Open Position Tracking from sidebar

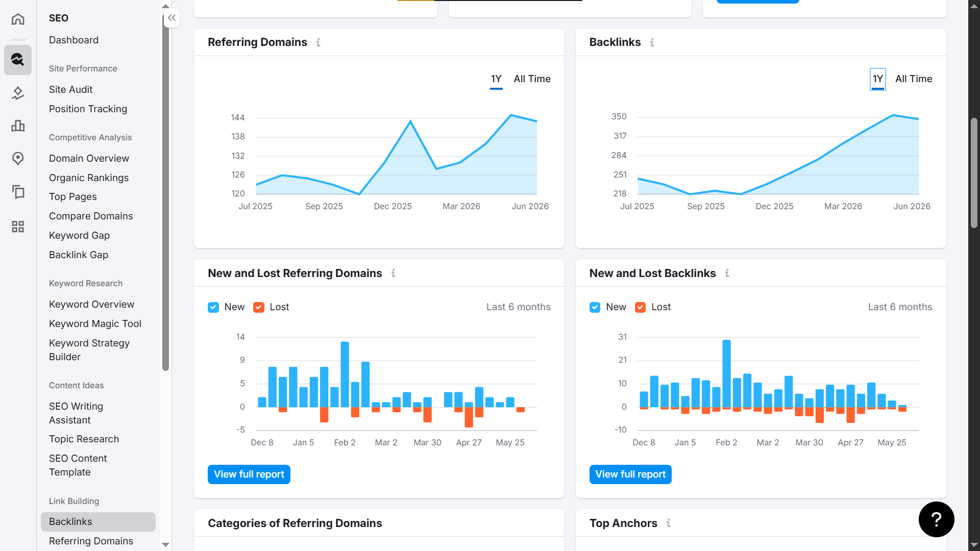88,109
